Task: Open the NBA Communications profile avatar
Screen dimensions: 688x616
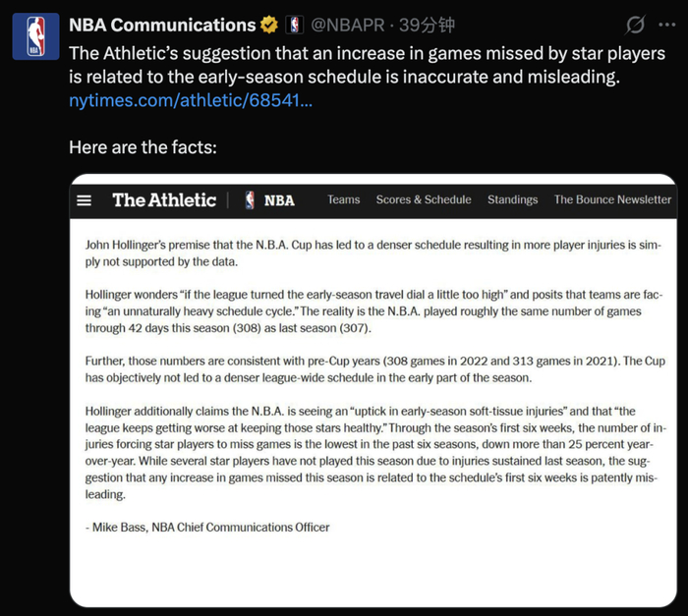Action: click(x=36, y=34)
